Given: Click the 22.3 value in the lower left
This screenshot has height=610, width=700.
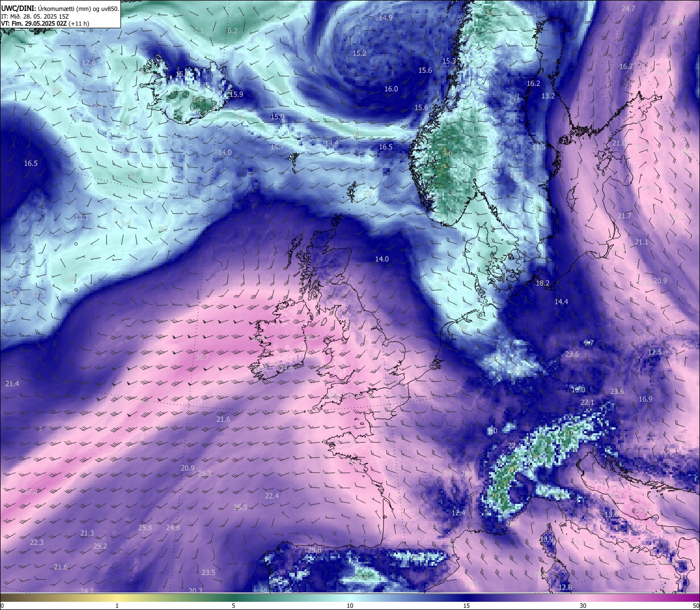Looking at the screenshot, I should 37,543.
